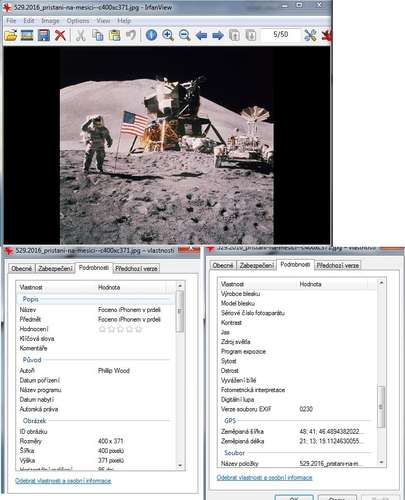Open the Help menu
This screenshot has height=500, width=405.
pyautogui.click(x=124, y=21)
